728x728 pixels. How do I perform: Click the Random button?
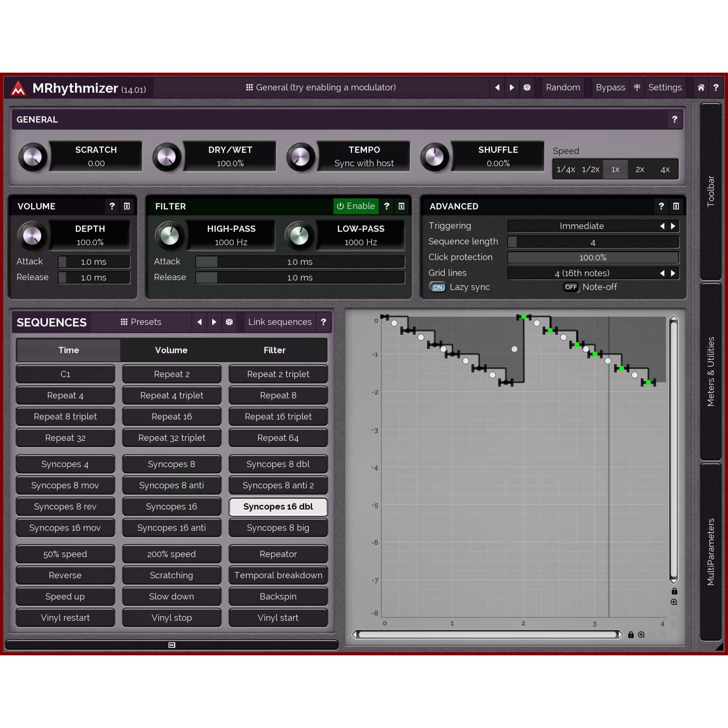563,87
